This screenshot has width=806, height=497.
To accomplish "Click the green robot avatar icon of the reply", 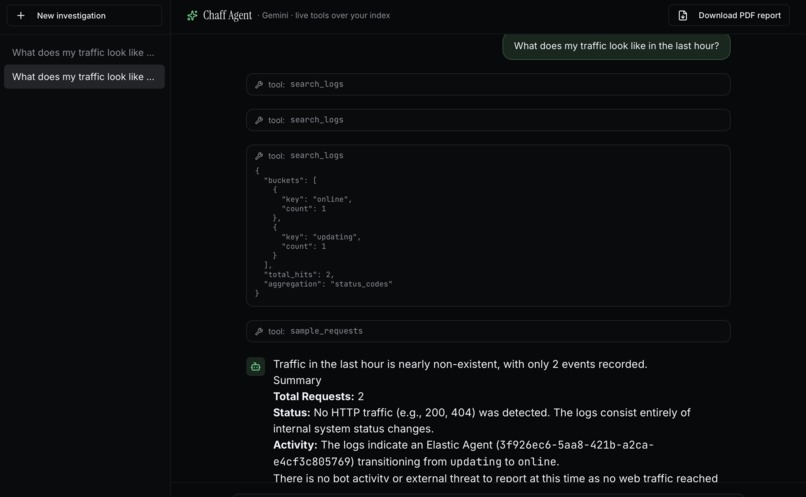I will pos(255,366).
